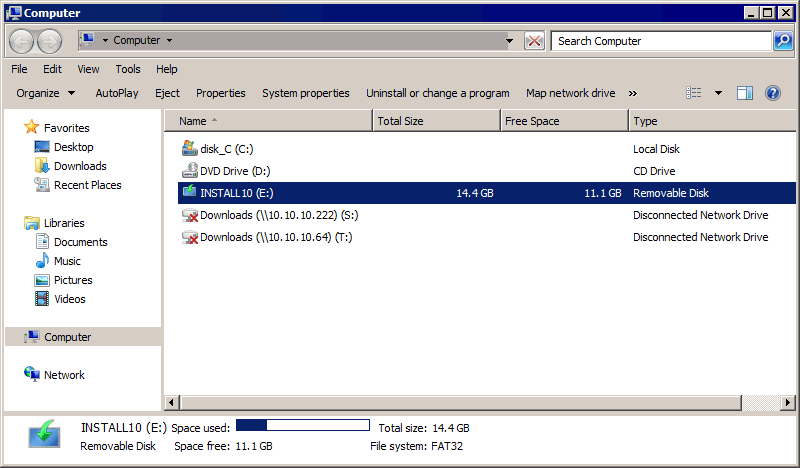
Task: Show hidden toolbar commands chevron
Action: pos(632,93)
